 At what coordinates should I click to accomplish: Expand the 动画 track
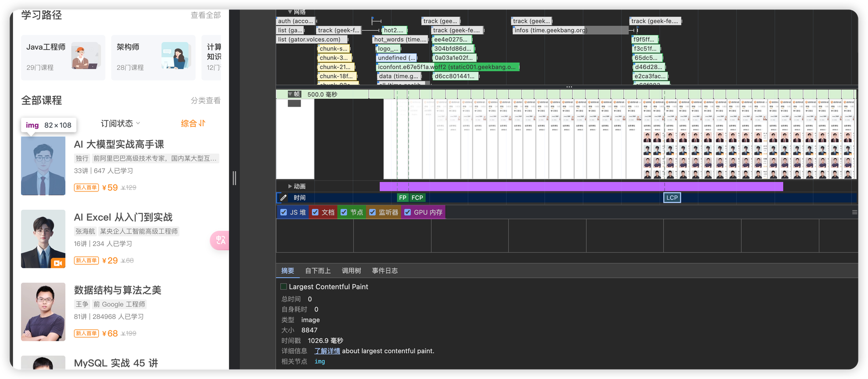[x=290, y=187]
